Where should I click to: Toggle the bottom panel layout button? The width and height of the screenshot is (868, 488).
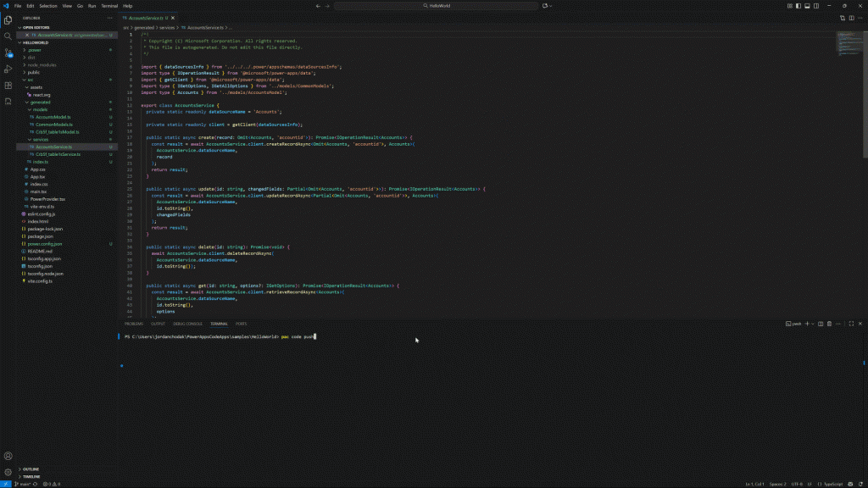tap(806, 5)
